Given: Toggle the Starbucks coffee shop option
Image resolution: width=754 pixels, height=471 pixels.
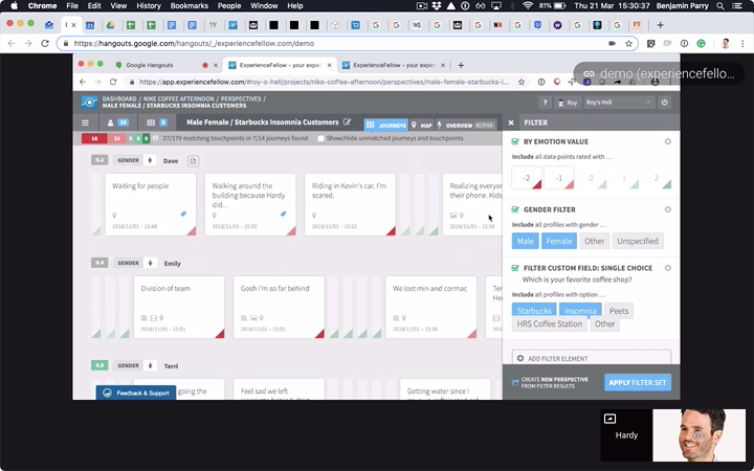Looking at the screenshot, I should 534,310.
